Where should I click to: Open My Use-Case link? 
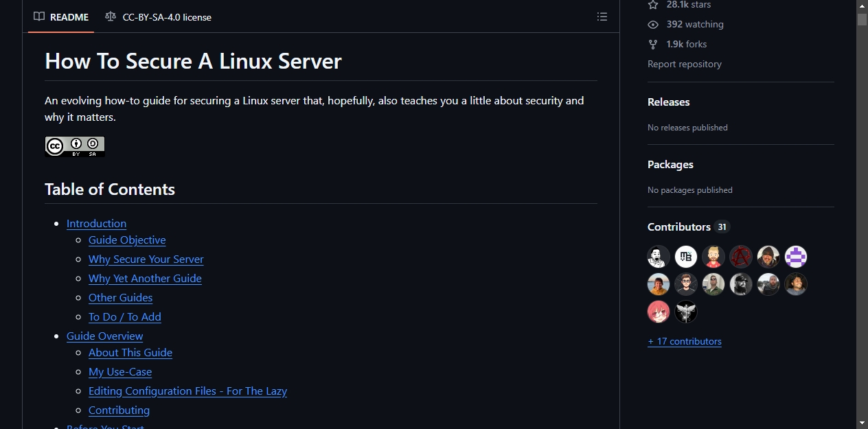tap(120, 372)
